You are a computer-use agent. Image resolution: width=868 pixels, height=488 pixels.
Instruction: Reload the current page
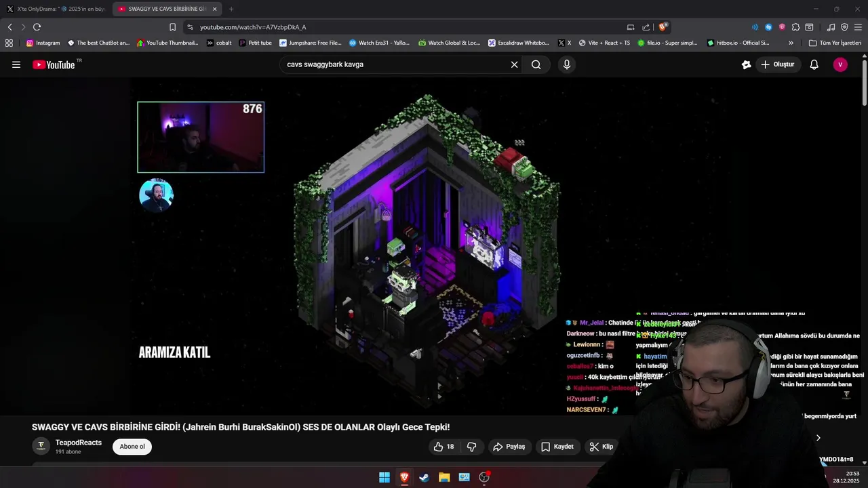37,27
